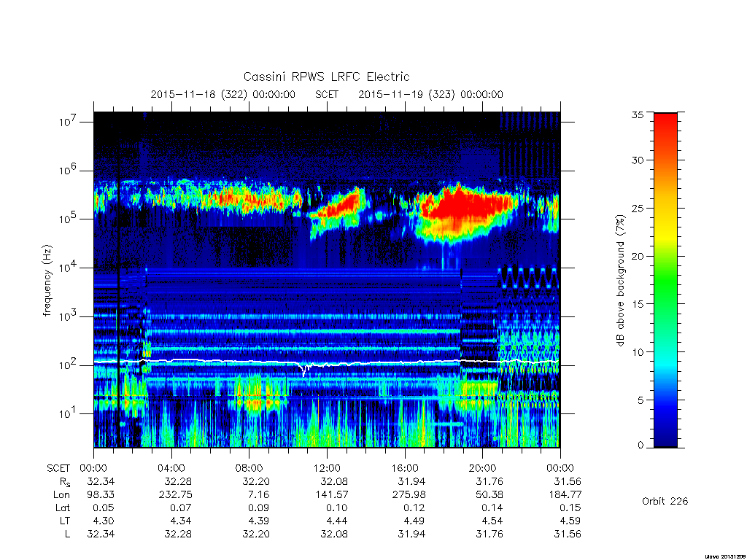Click the Lon value 275.98

pos(409,495)
